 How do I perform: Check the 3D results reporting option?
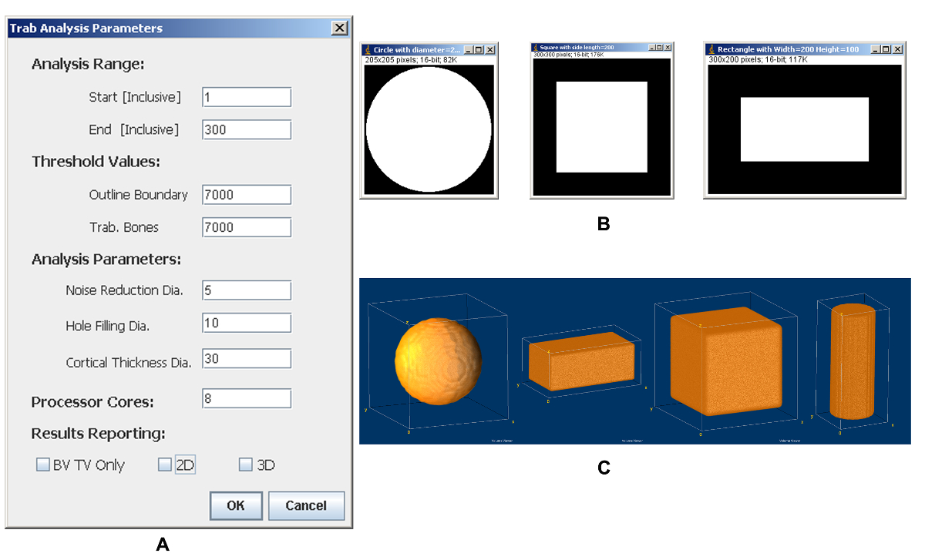tap(245, 464)
